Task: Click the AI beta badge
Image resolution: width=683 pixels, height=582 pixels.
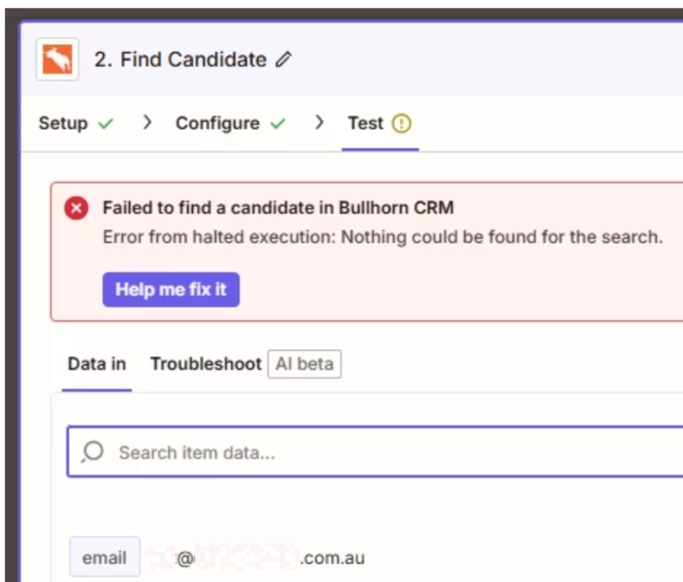Action: click(304, 364)
